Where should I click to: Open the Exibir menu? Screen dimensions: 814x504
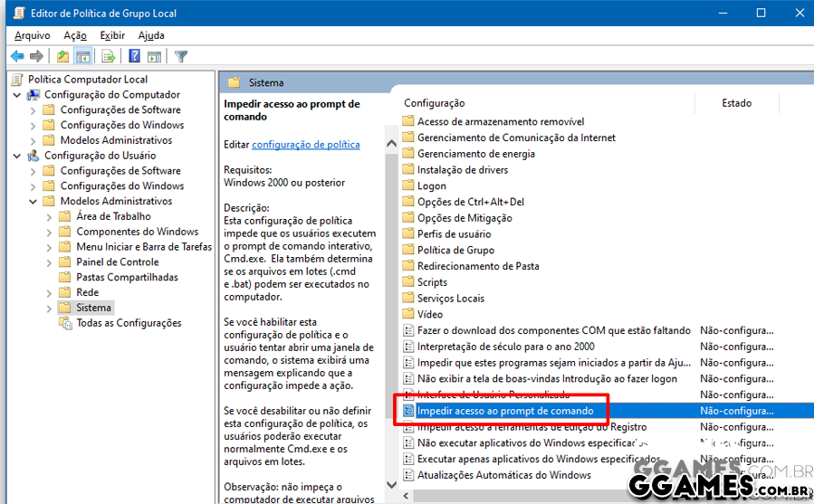pyautogui.click(x=112, y=35)
